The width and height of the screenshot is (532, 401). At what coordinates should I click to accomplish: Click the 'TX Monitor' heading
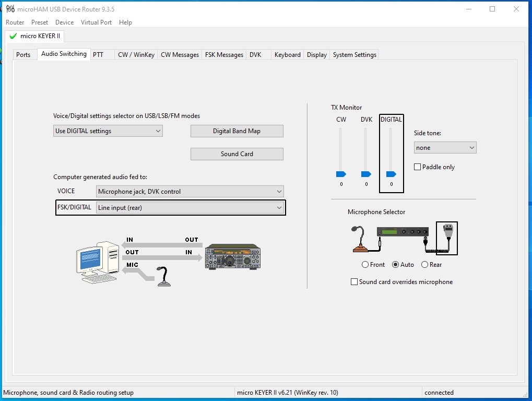point(347,108)
